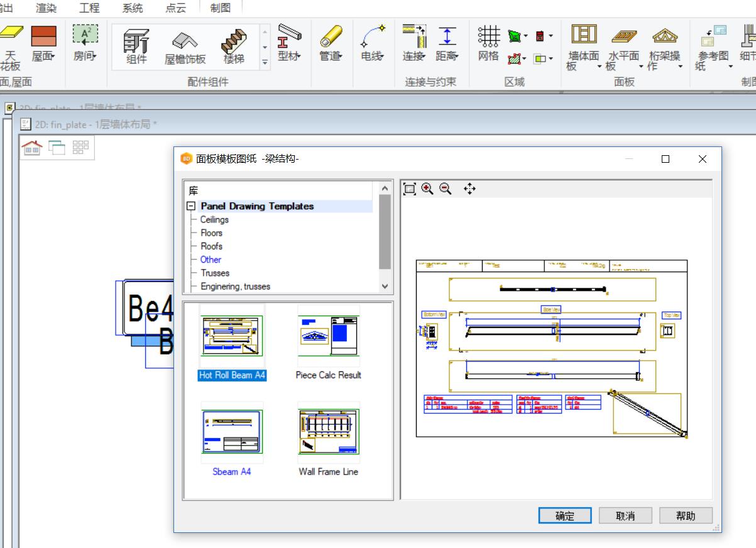This screenshot has width=756, height=548.
Task: Select the 网格 grid tool
Action: point(488,44)
